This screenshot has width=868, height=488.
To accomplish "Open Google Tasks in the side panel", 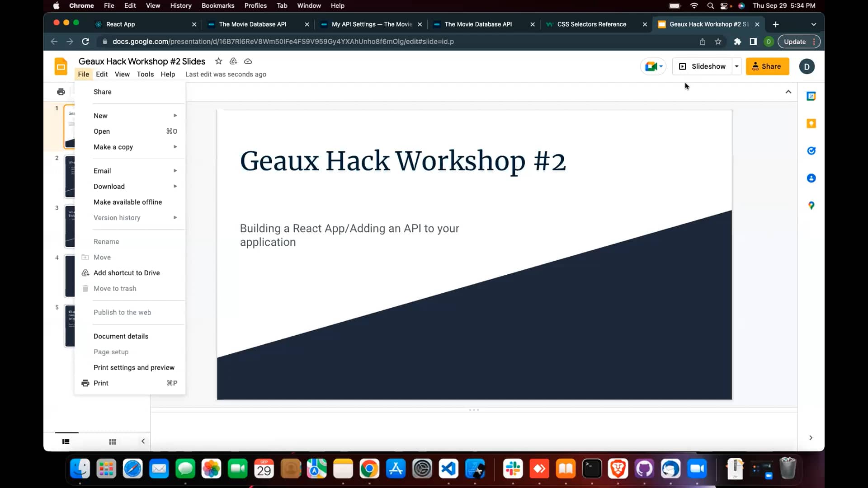I will [x=811, y=151].
